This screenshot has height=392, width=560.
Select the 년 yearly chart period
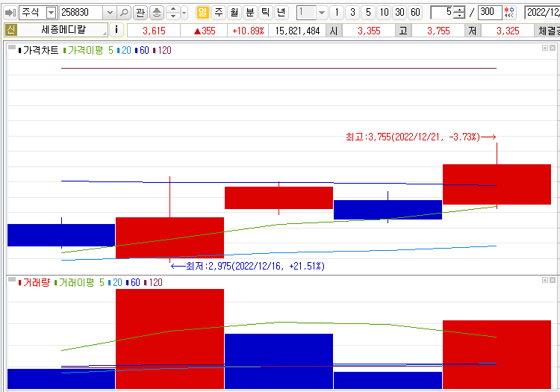tap(281, 13)
